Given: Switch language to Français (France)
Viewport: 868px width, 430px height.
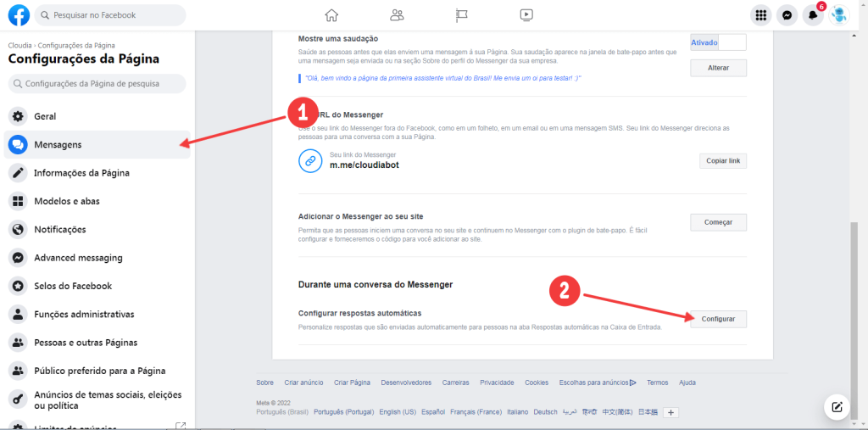Looking at the screenshot, I should point(476,412).
